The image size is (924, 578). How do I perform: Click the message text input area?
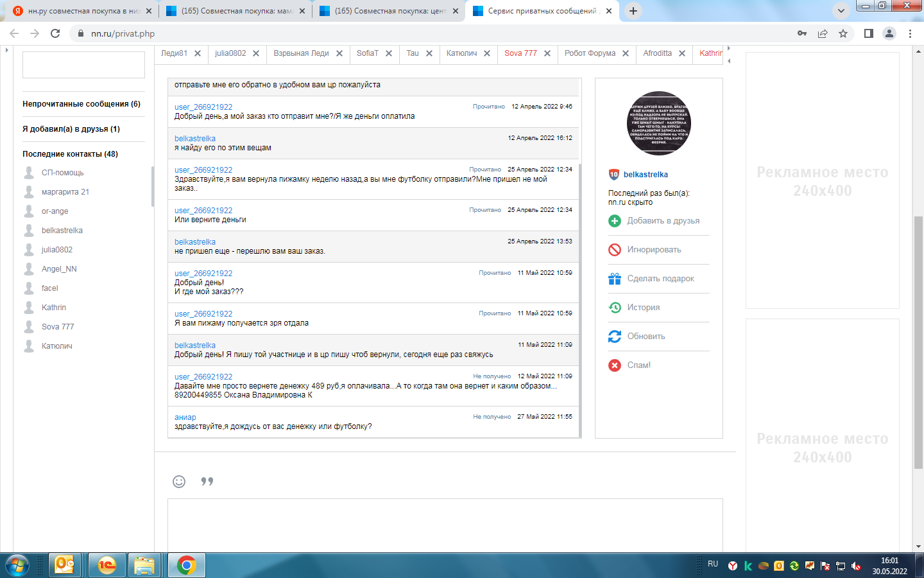click(x=445, y=523)
